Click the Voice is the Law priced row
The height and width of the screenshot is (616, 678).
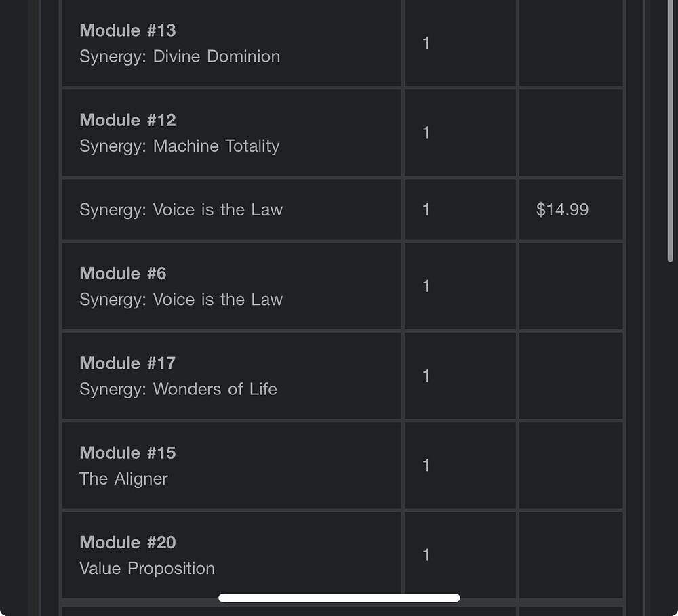[x=342, y=209]
